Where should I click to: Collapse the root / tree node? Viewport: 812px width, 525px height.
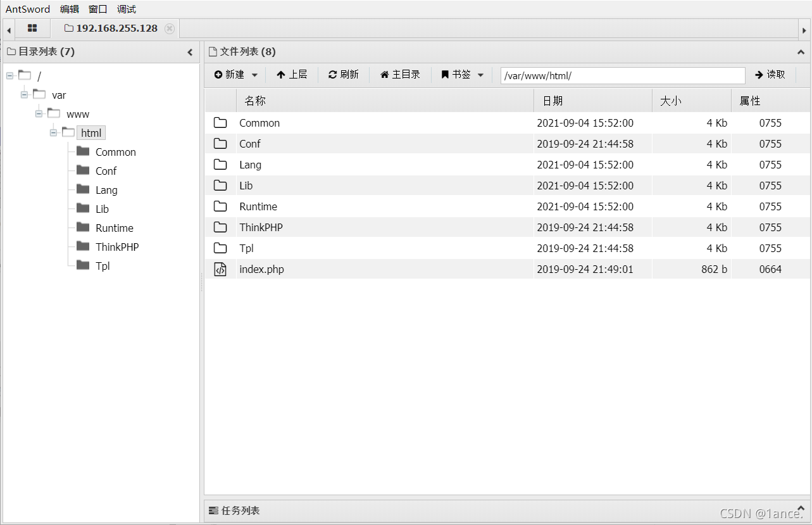tap(9, 76)
